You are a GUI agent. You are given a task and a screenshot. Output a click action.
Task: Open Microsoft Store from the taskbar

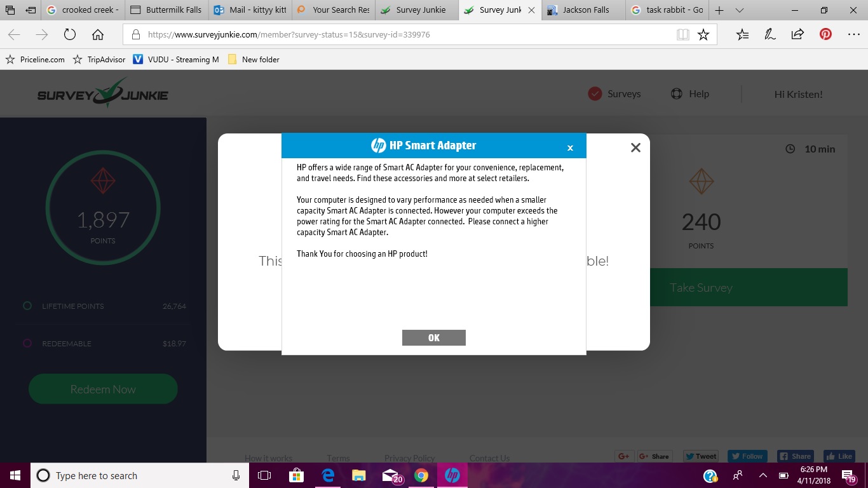(296, 475)
